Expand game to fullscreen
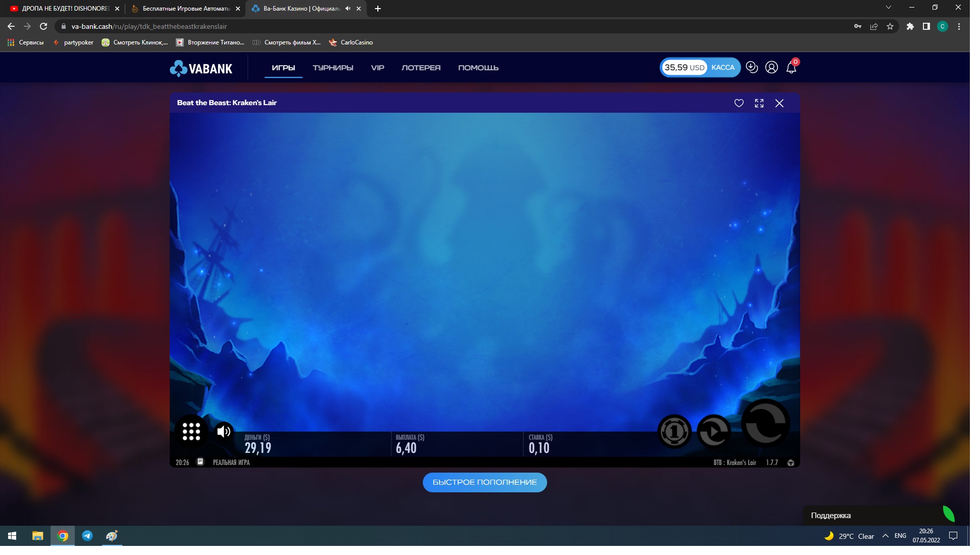 coord(759,103)
